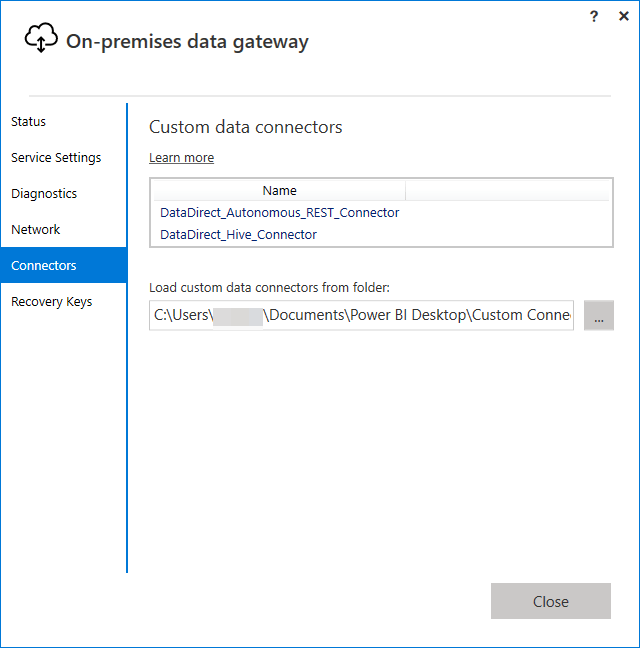Click the cloud upload gateway logo icon

click(41, 39)
